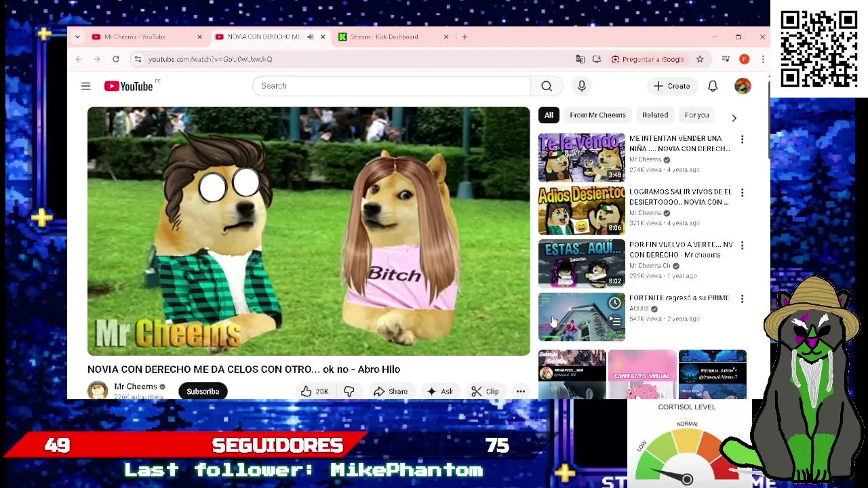Screen dimensions: 868x488
Task: Mute the NOVIA CON DERECHO tab audio
Action: [x=310, y=37]
